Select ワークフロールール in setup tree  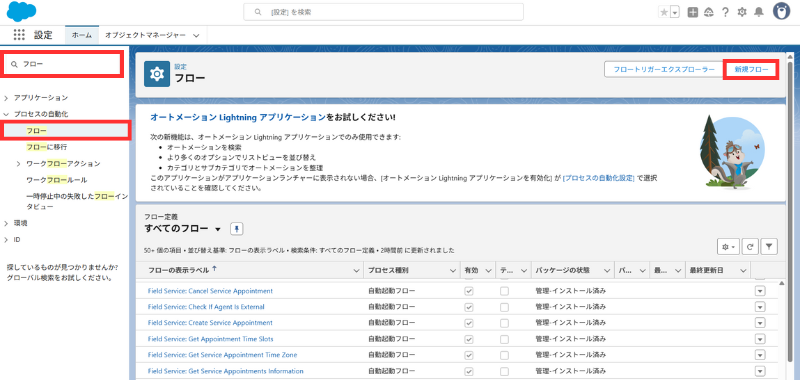[x=56, y=180]
